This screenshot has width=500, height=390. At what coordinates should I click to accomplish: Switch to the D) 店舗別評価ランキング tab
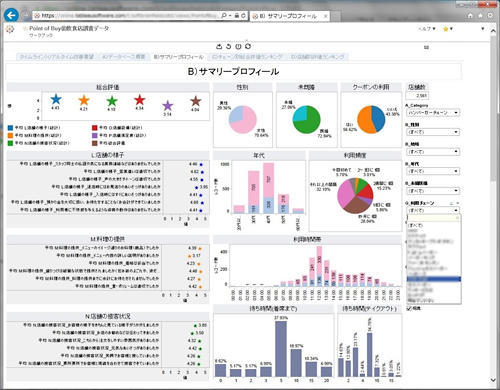pos(318,57)
